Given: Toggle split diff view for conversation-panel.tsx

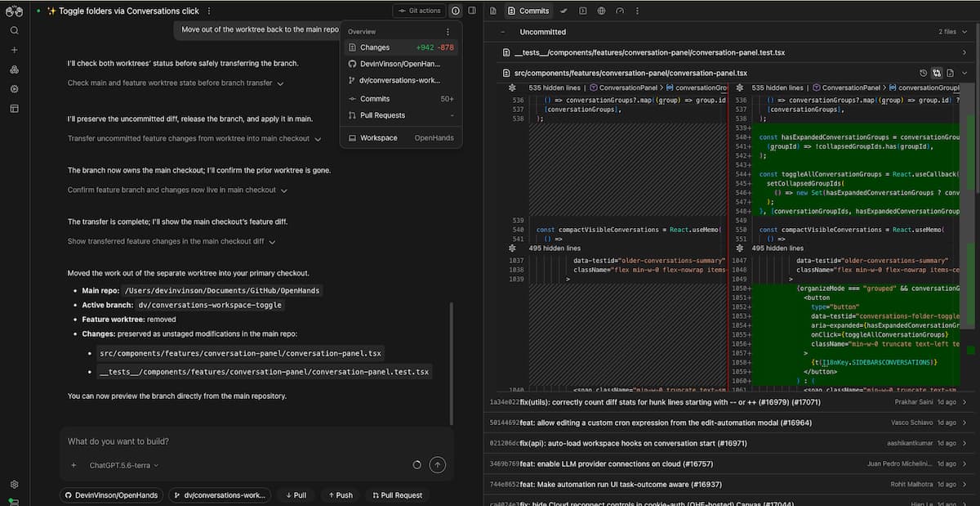Looking at the screenshot, I should (938, 73).
